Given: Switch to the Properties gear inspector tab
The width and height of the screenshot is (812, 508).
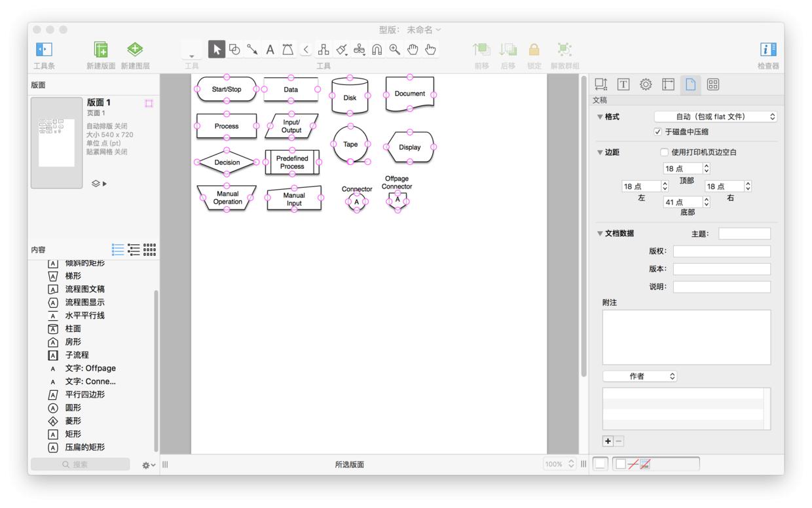Looking at the screenshot, I should click(x=646, y=84).
